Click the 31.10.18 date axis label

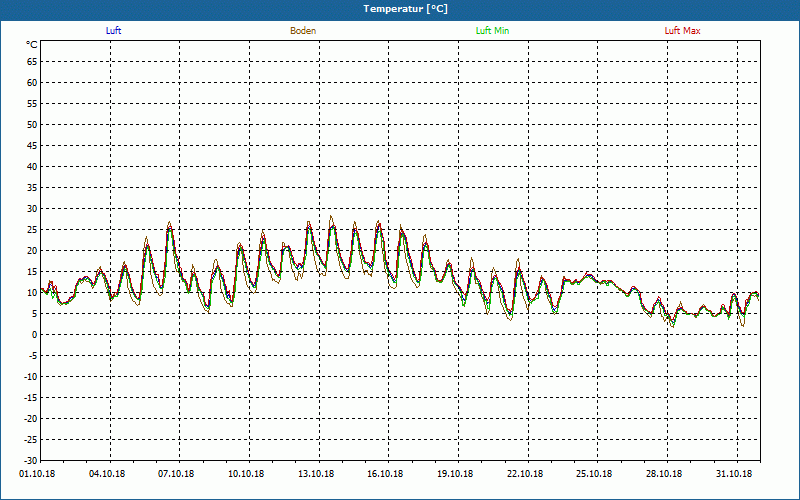click(734, 473)
